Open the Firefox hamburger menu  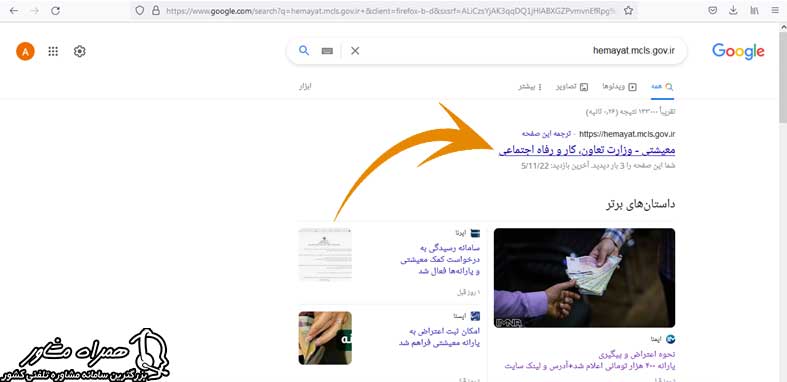pos(775,11)
